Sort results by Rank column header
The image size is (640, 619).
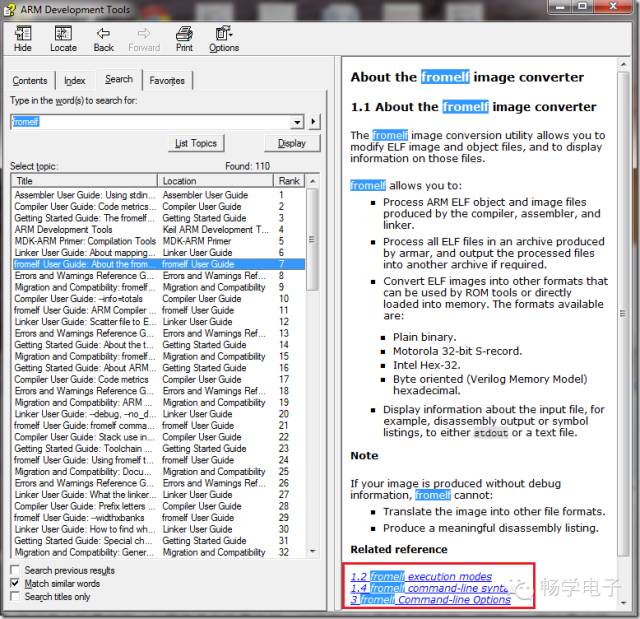point(289,180)
